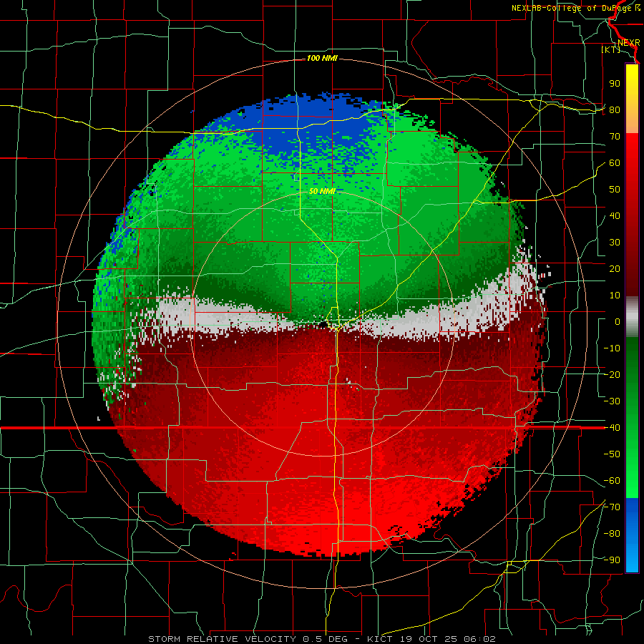
Task: Select the -80 value on velocity scale
Action: point(612,534)
